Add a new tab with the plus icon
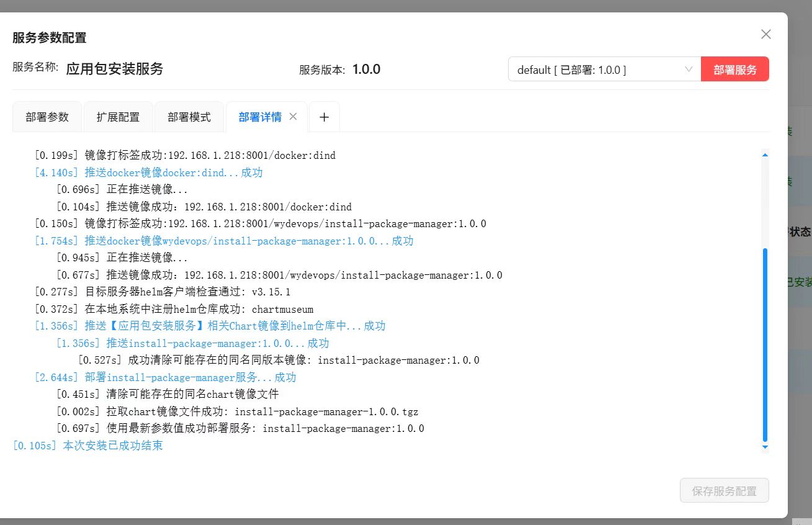The width and height of the screenshot is (812, 525). coord(324,117)
